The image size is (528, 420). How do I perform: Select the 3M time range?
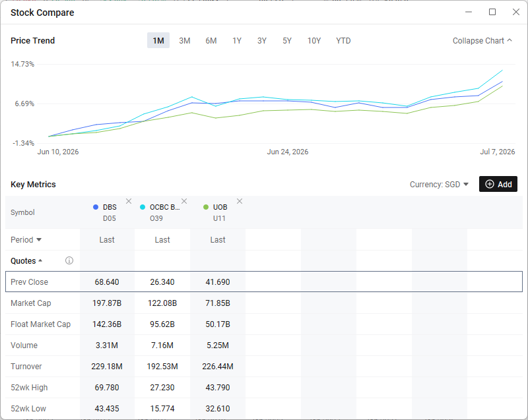(x=185, y=41)
